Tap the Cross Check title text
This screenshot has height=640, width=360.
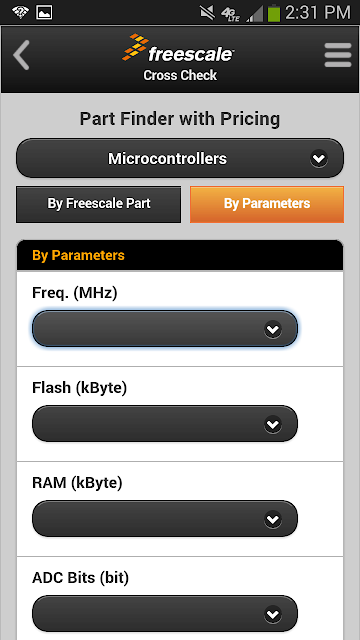pos(180,75)
